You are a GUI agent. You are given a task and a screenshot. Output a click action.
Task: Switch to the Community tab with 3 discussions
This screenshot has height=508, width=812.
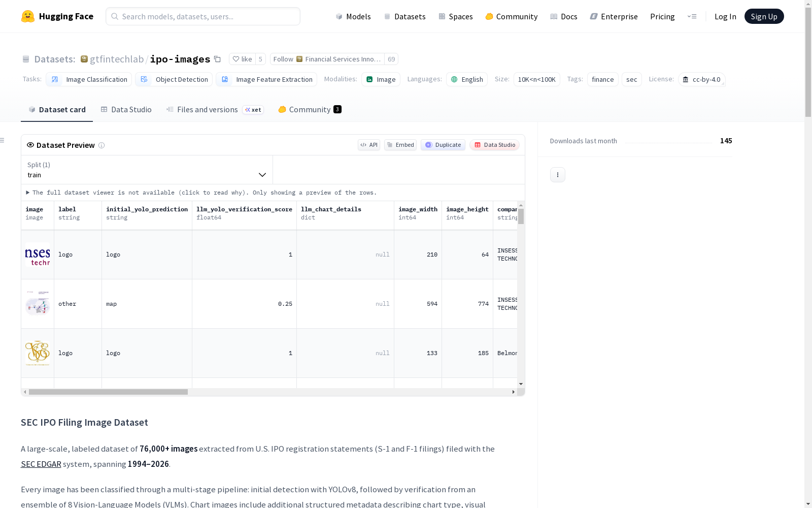point(310,110)
